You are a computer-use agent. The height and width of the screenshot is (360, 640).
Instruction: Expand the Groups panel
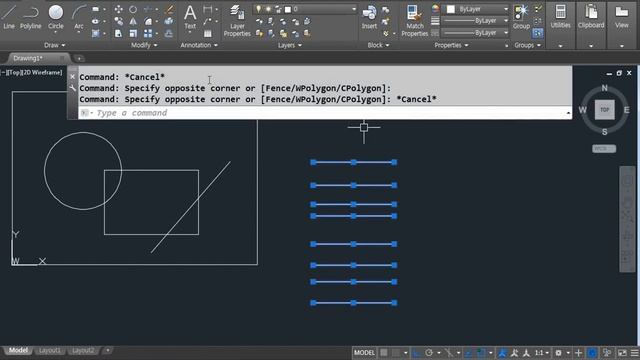527,45
